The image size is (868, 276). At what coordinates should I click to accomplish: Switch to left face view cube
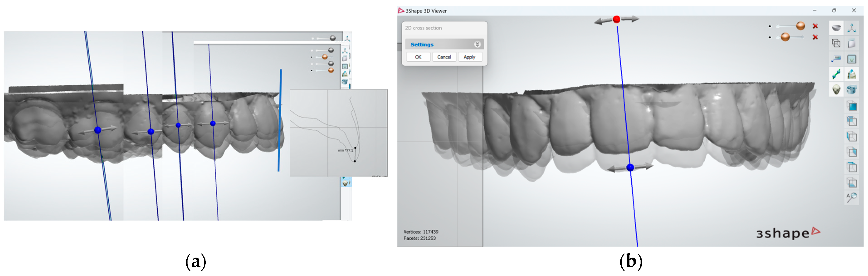coord(851,137)
